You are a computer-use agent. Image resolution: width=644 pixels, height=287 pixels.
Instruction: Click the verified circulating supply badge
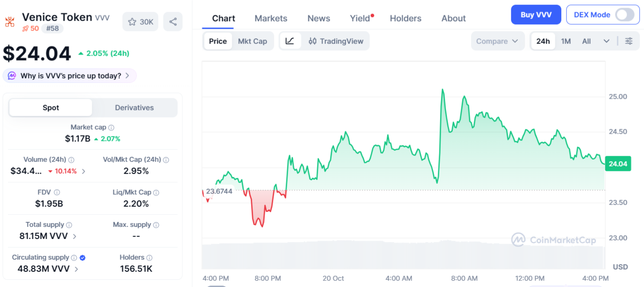pos(83,258)
